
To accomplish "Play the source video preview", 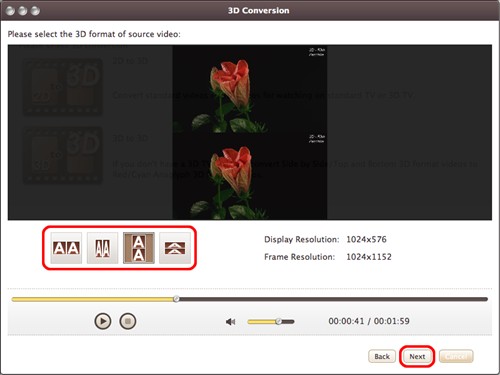I will coord(103,321).
